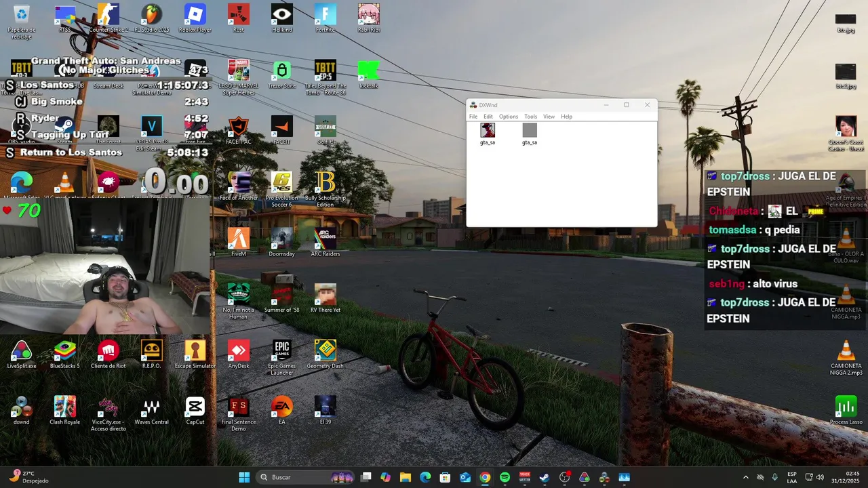
Task: Select the LEGO MARVEL Super Heroes shortcut
Action: (x=239, y=77)
